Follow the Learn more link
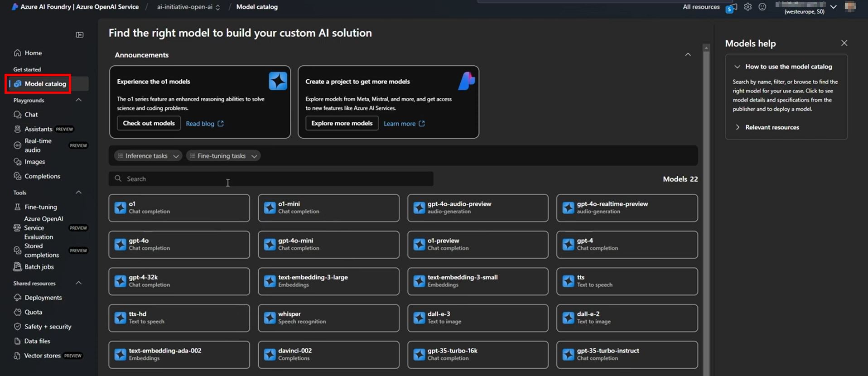 [x=400, y=124]
